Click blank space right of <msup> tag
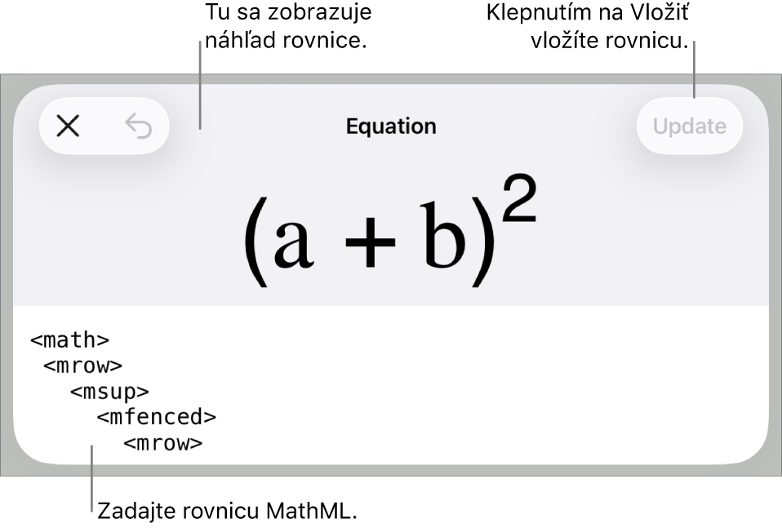Viewport: 782px width, 532px height. [449, 392]
